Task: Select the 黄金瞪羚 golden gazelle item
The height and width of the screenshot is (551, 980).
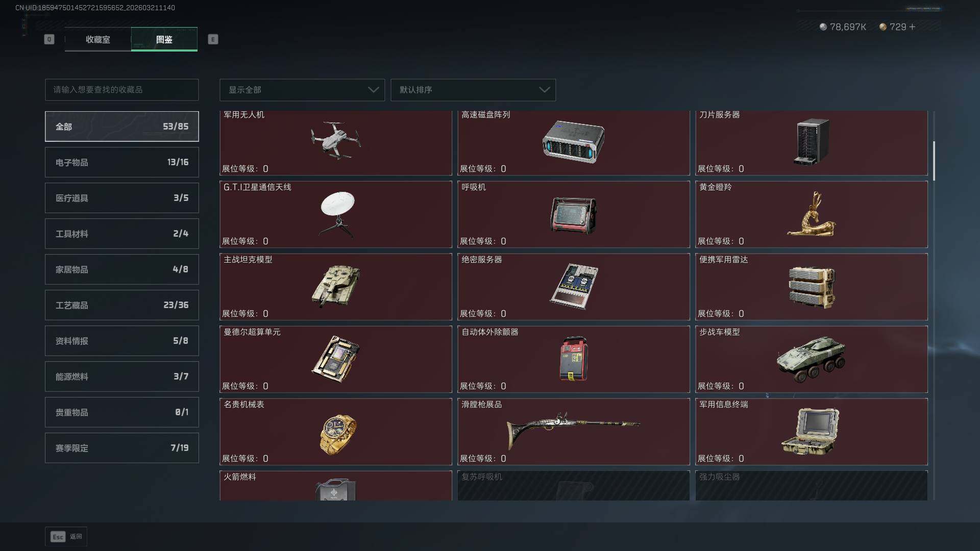Action: pyautogui.click(x=811, y=214)
